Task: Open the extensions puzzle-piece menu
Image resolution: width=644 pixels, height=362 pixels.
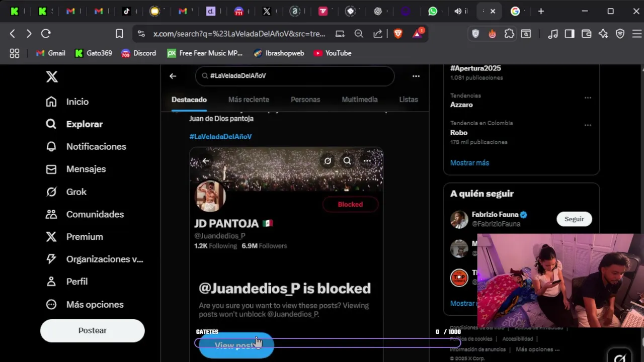Action: click(x=509, y=34)
